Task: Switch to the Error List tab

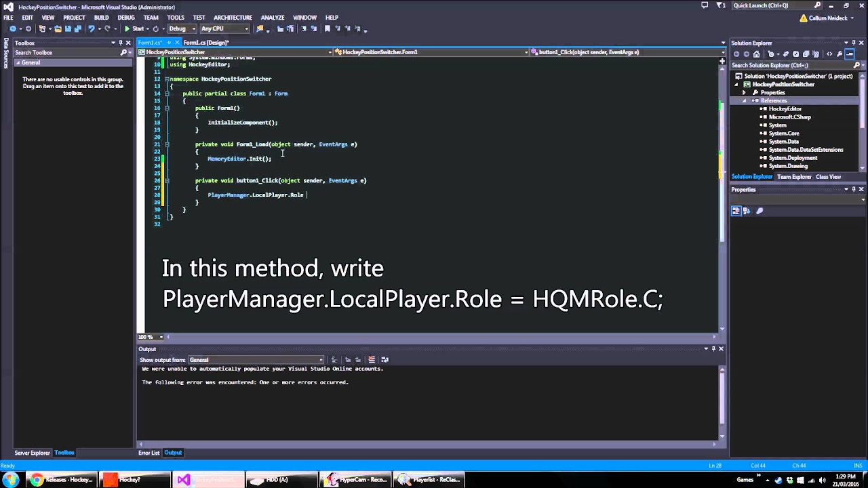Action: (149, 453)
